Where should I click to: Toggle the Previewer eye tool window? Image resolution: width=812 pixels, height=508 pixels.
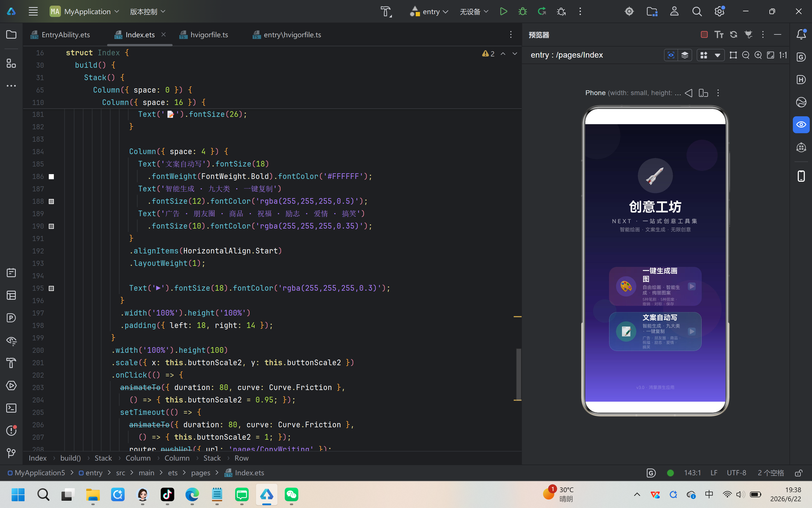pyautogui.click(x=801, y=125)
